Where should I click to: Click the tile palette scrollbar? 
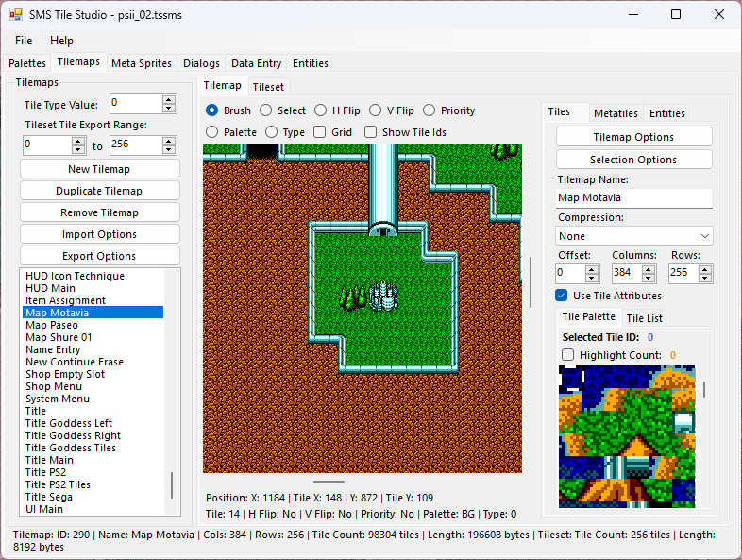pyautogui.click(x=704, y=390)
